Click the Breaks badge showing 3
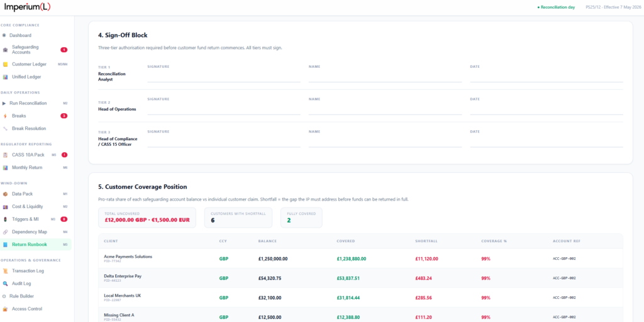Screen dimensions: 644x322 point(64,116)
